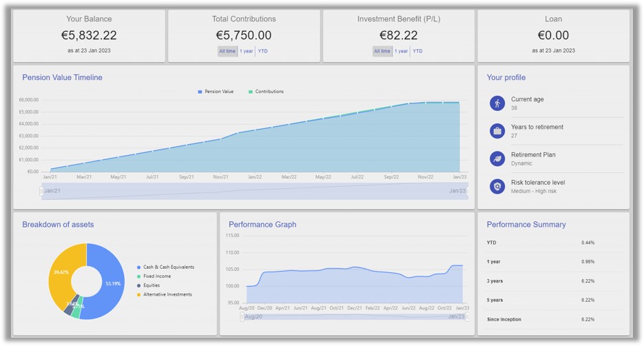Click right handle of Pension timeline range slider
Image resolution: width=644 pixels, height=346 pixels.
(x=468, y=191)
